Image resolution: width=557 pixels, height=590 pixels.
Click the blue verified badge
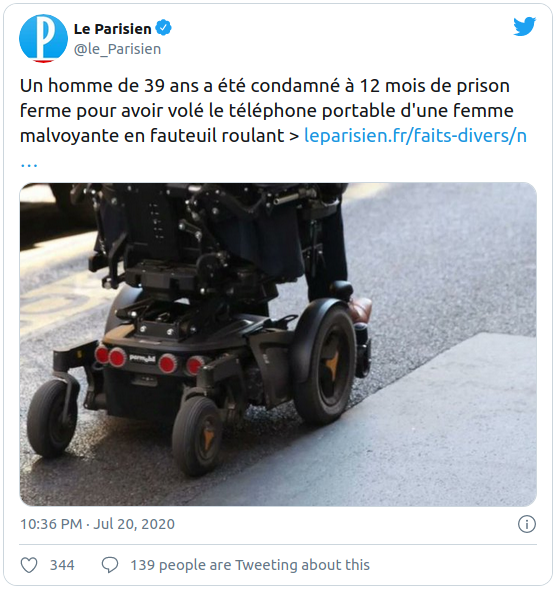click(164, 28)
